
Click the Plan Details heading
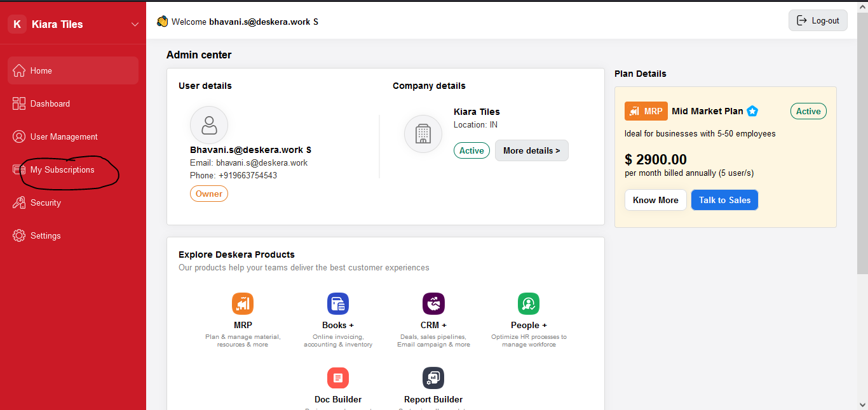[x=641, y=74]
